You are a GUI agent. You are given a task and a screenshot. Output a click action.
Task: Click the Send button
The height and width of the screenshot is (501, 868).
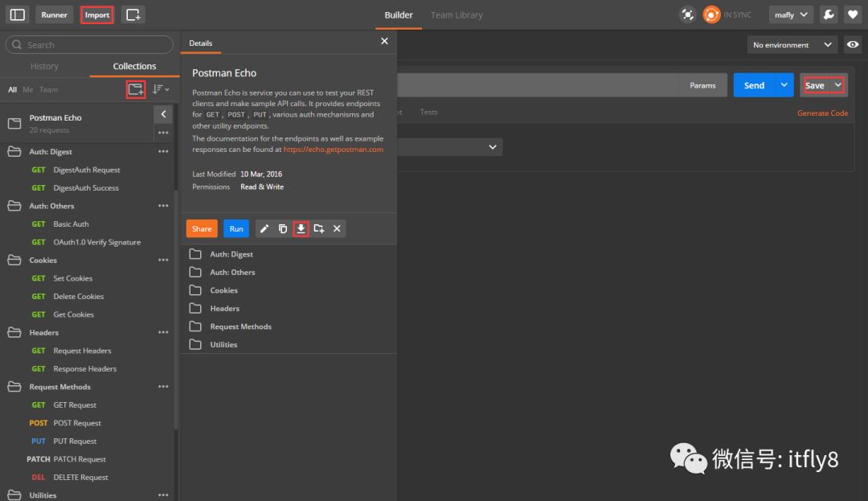[754, 85]
